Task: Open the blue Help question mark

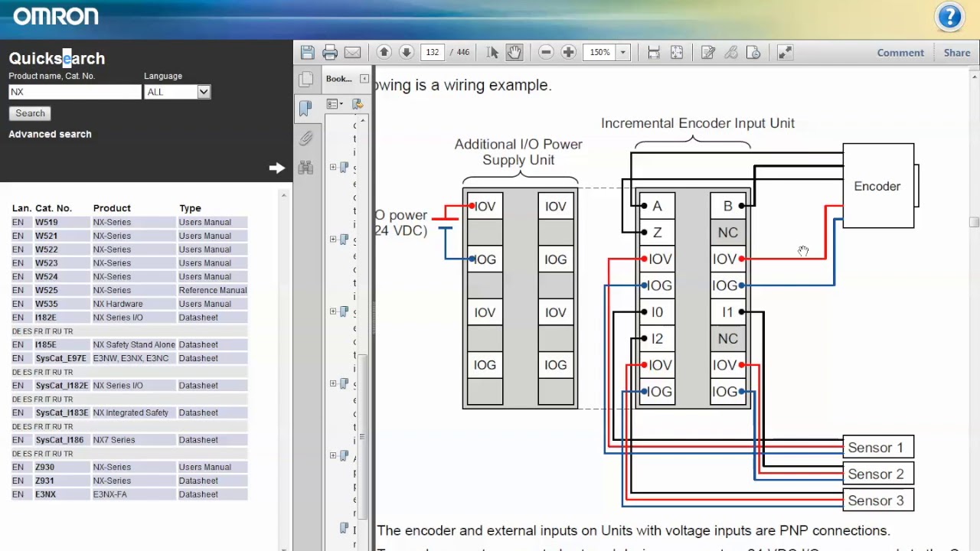Action: pyautogui.click(x=949, y=17)
